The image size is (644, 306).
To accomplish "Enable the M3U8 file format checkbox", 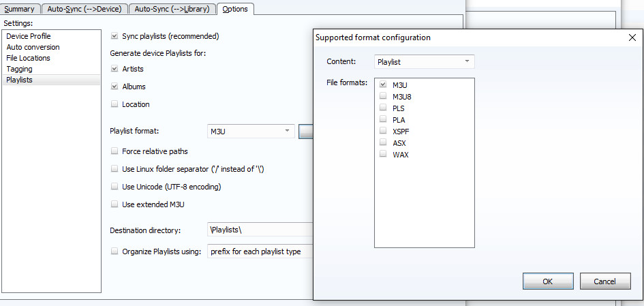I will (383, 97).
